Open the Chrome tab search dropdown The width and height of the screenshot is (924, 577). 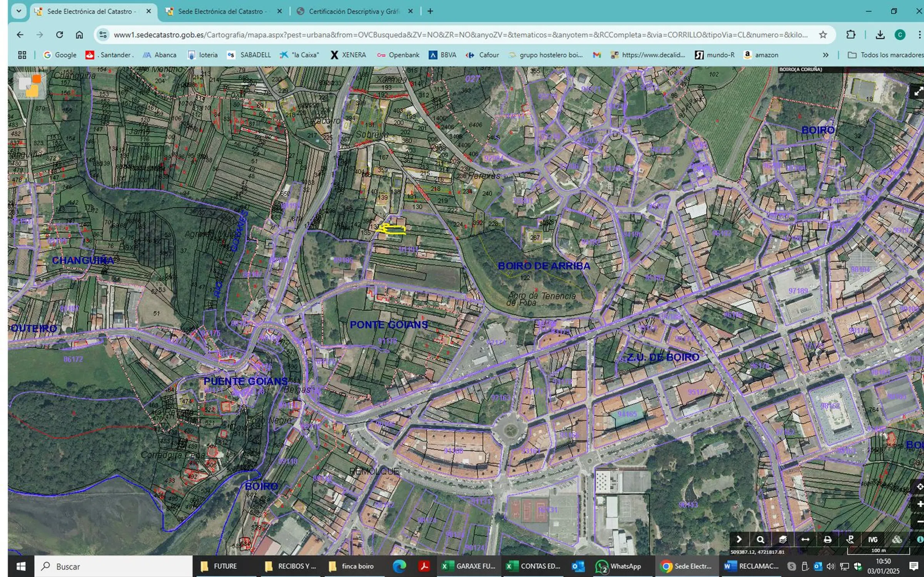(x=18, y=11)
